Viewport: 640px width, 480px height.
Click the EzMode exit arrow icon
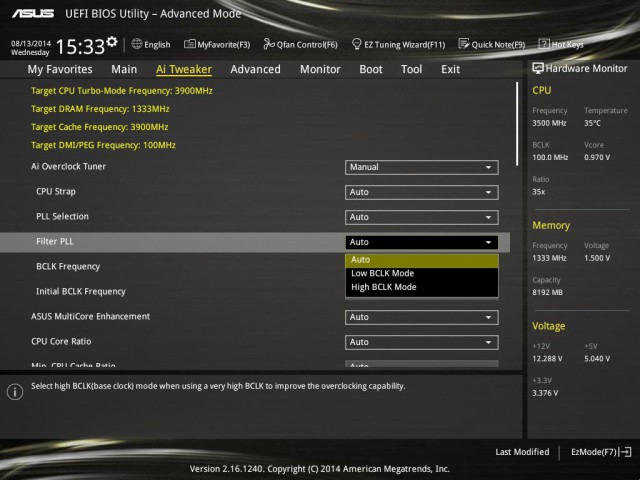tap(625, 452)
